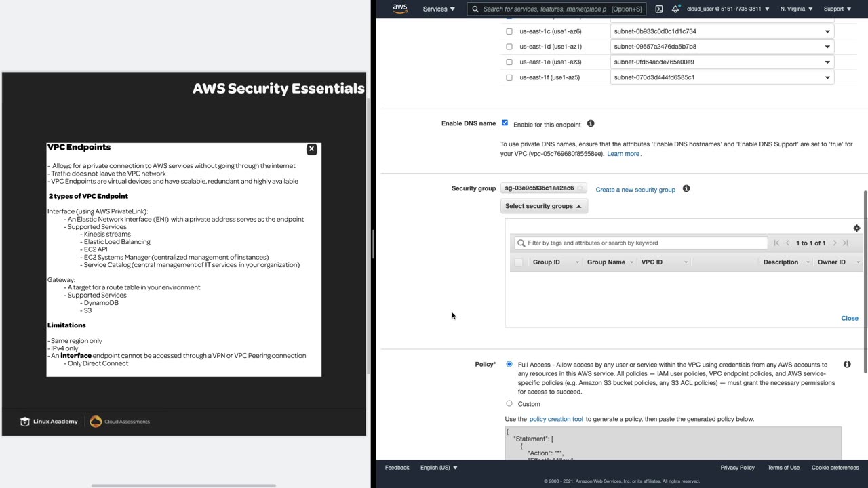
Task: Open the security group table settings gear
Action: click(856, 228)
